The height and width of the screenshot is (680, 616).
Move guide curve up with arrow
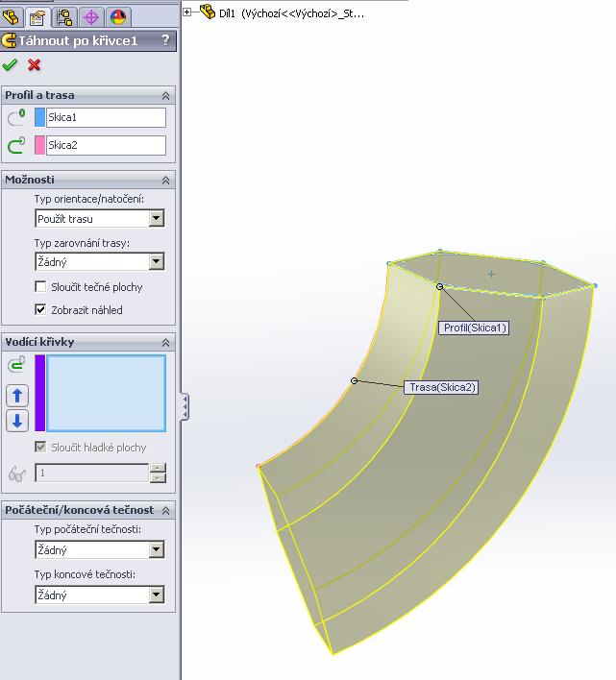(17, 395)
